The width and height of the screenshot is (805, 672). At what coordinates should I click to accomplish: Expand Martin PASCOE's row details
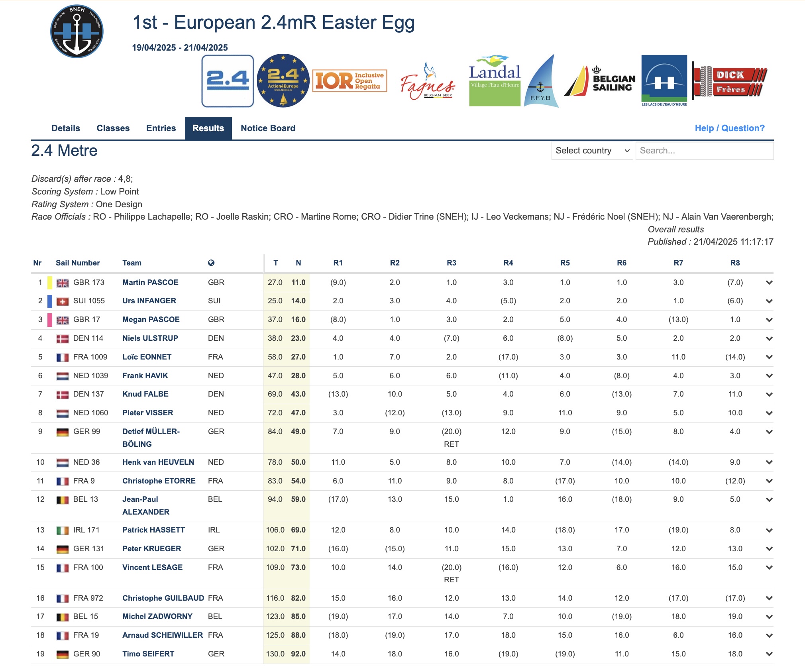tap(769, 283)
